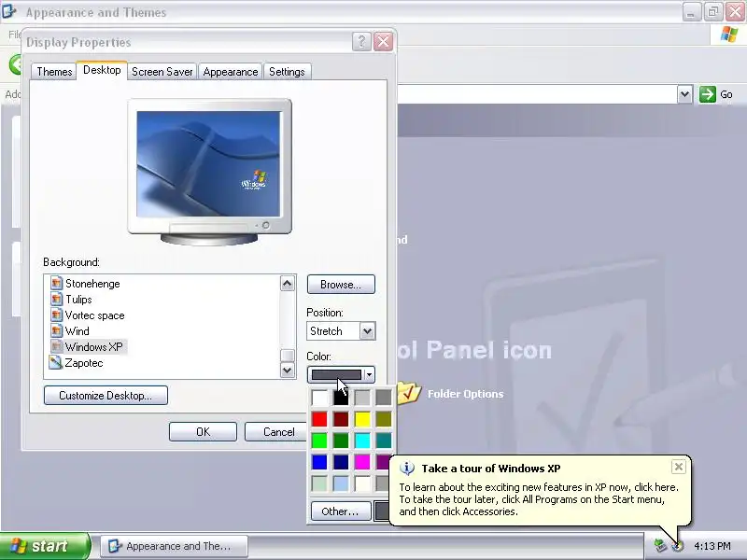Click the Display Properties help question button

pos(361,42)
